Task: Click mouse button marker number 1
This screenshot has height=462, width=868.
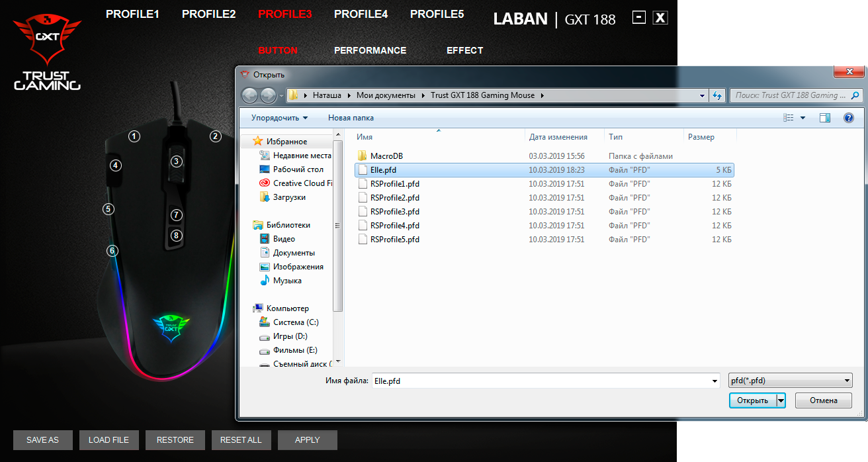Action: pos(135,136)
